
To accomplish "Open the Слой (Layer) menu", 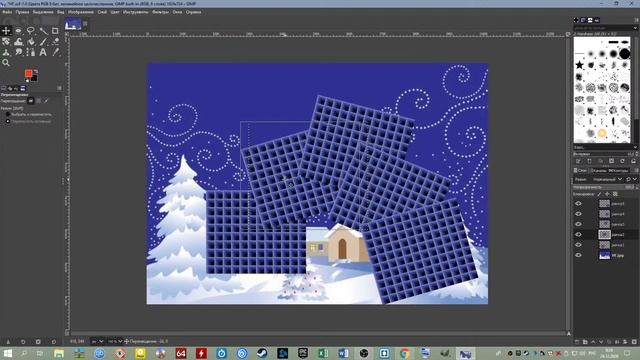I will coord(102,12).
